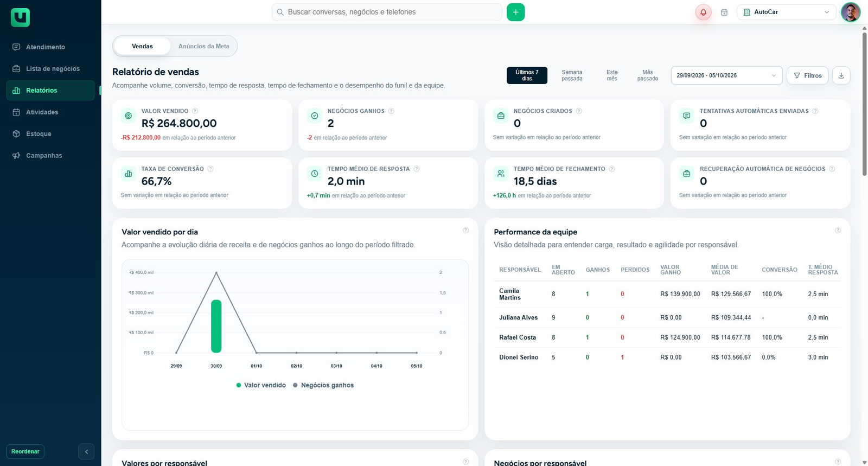Open the AutoCar company dropdown
The width and height of the screenshot is (868, 466).
coord(786,12)
